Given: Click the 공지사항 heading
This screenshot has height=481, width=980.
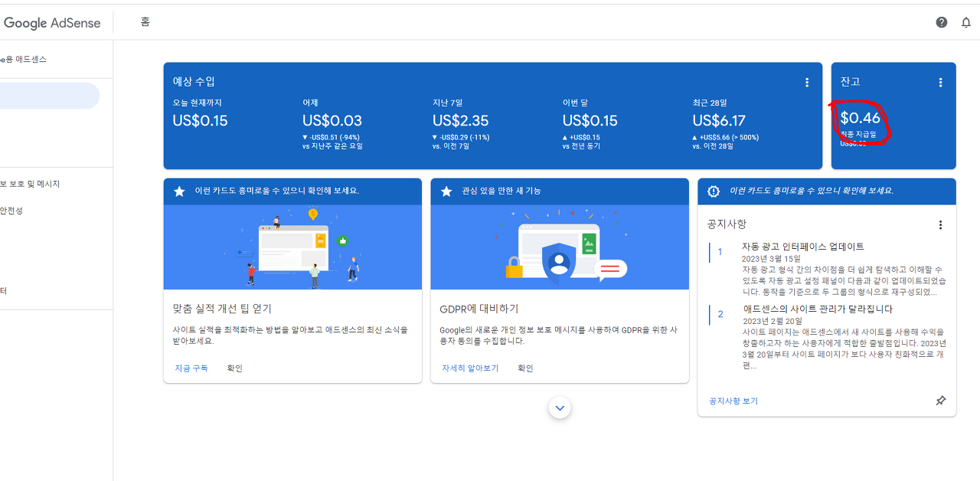Looking at the screenshot, I should pyautogui.click(x=727, y=224).
